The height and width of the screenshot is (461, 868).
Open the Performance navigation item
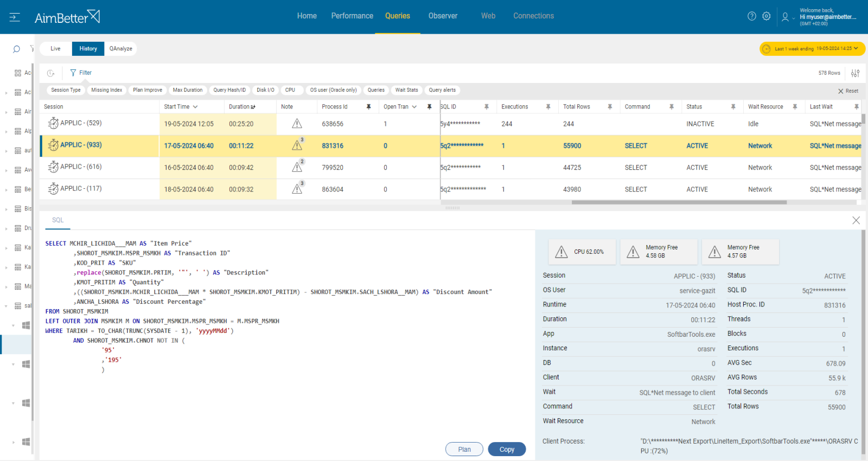tap(352, 16)
